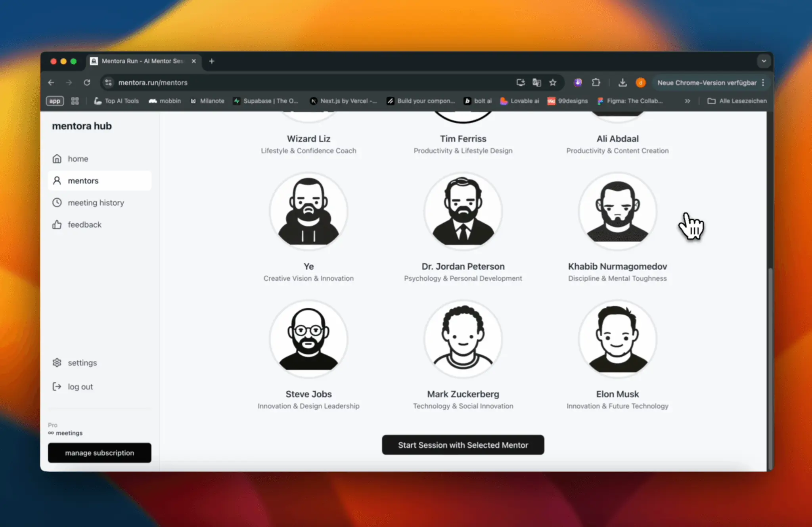Open the feedback page

pyautogui.click(x=100, y=224)
